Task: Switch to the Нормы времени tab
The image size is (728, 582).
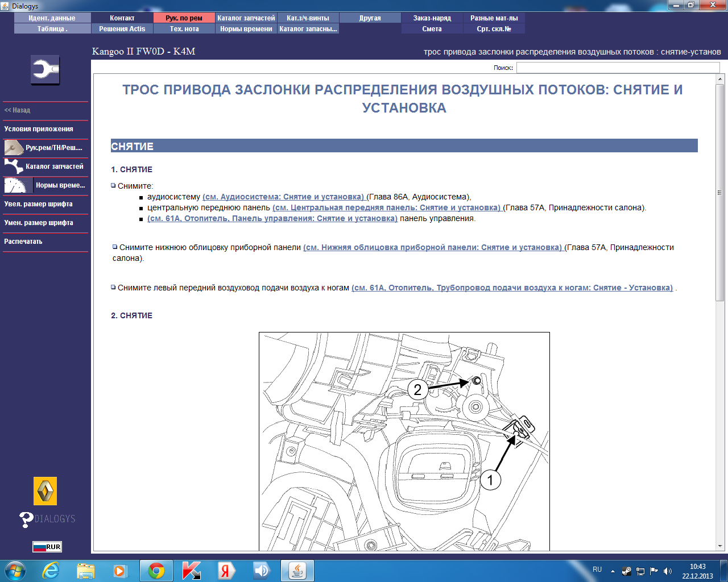Action: pos(246,29)
